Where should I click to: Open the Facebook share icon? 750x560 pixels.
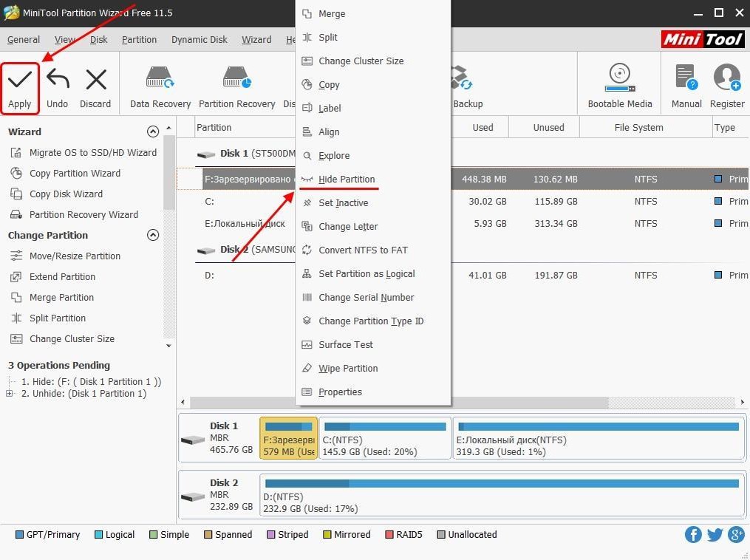coord(693,534)
